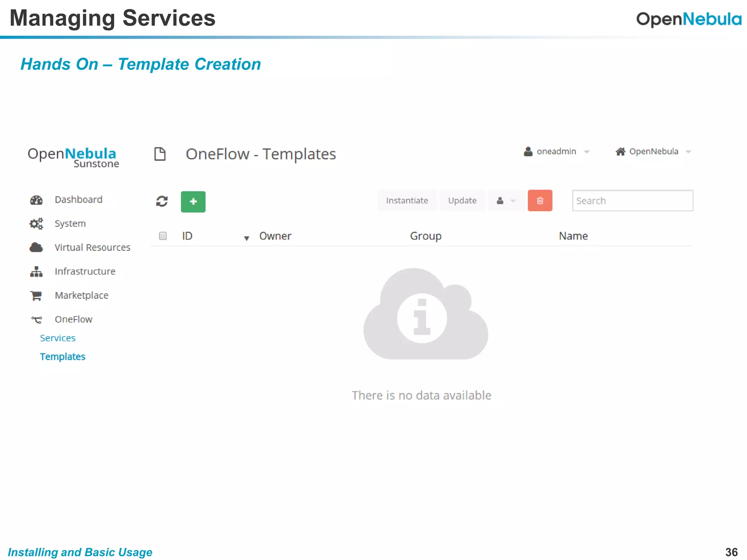747x560 pixels.
Task: Click the OneFlow flow icon
Action: [x=36, y=320]
